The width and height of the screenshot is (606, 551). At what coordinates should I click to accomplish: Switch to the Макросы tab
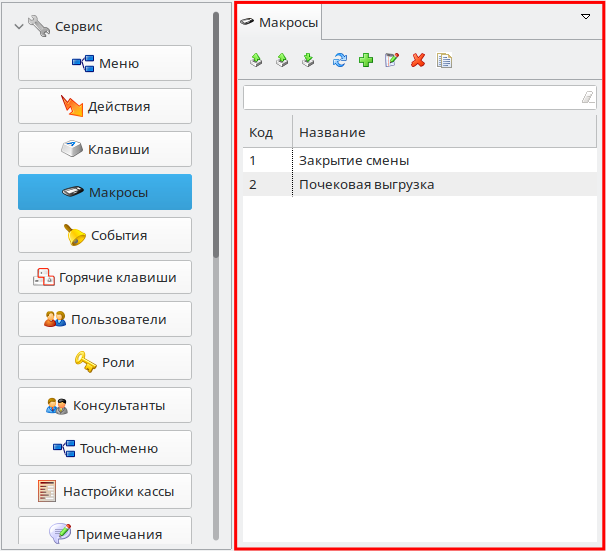coord(279,22)
